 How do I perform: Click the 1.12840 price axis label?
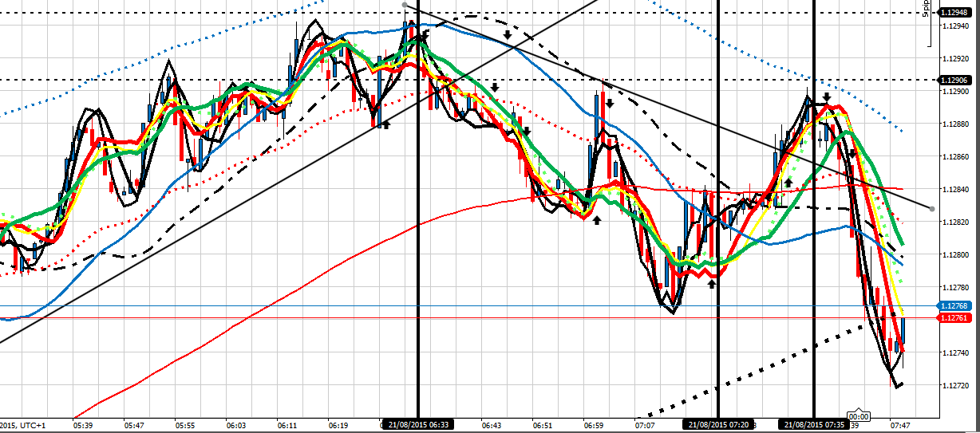click(x=956, y=190)
